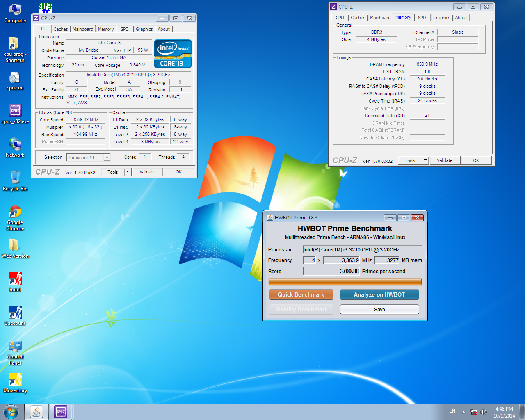Click the CPU-Z left window title icon
Image resolution: width=525 pixels, height=420 pixels.
(36, 18)
